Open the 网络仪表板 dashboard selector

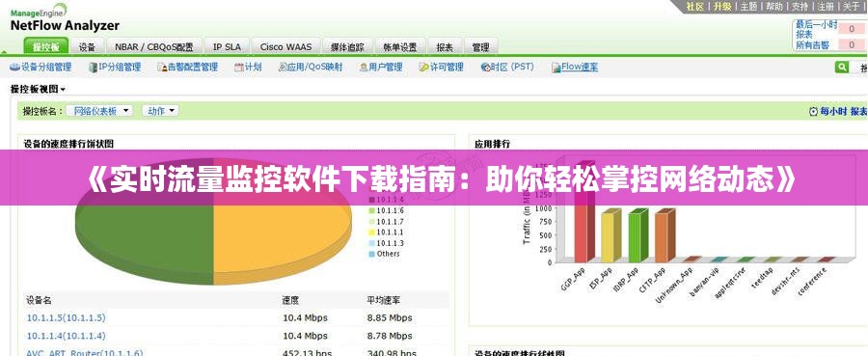click(99, 111)
